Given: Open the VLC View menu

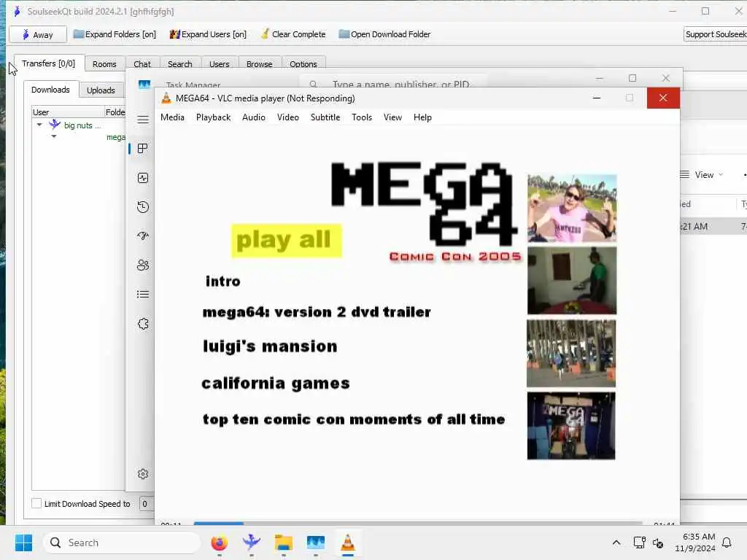Looking at the screenshot, I should (392, 117).
